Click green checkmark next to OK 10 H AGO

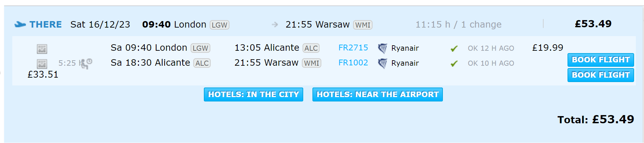(454, 64)
